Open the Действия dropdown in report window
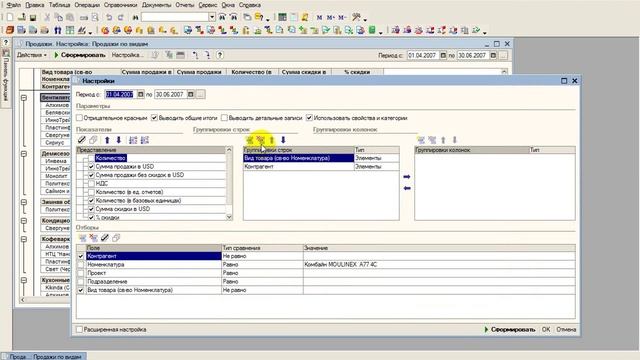The width and height of the screenshot is (640, 360). coord(31,55)
